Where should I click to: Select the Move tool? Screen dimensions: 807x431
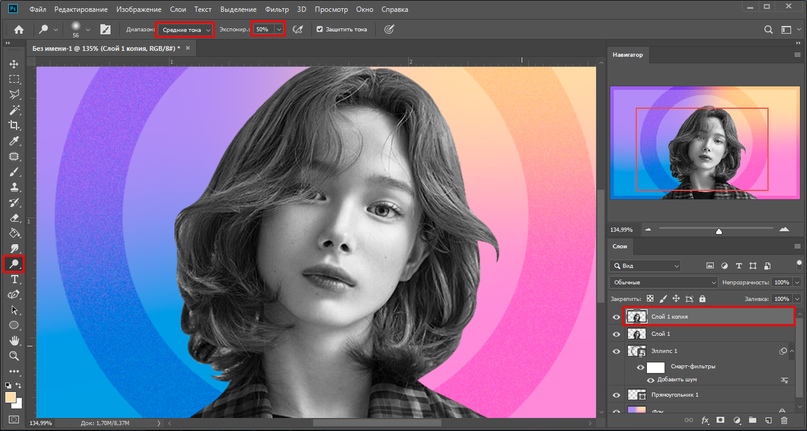14,64
